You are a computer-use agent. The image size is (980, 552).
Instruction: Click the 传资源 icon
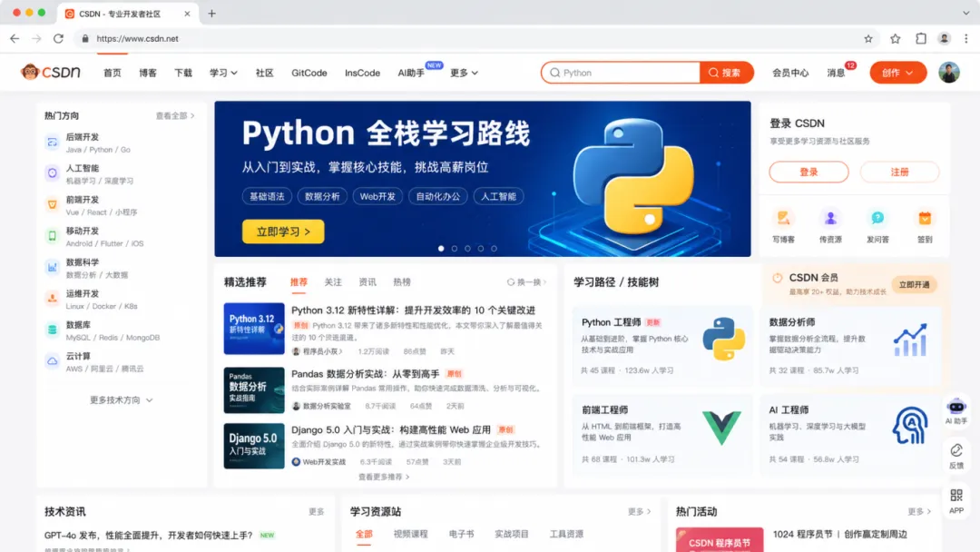[x=830, y=218]
